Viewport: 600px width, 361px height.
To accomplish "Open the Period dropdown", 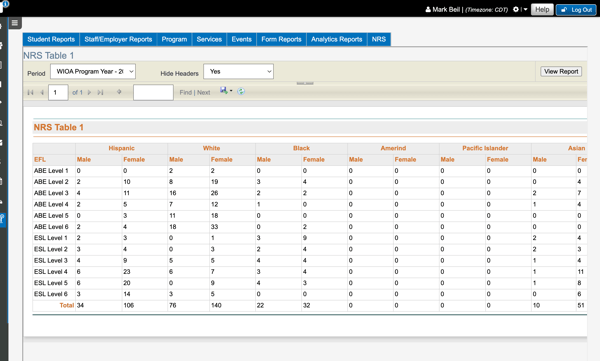I will click(x=93, y=72).
